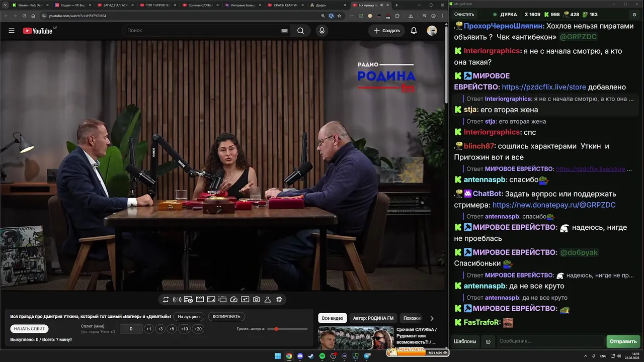Image resolution: width=644 pixels, height=362 pixels.
Task: Open browser downloads
Action: point(411,16)
